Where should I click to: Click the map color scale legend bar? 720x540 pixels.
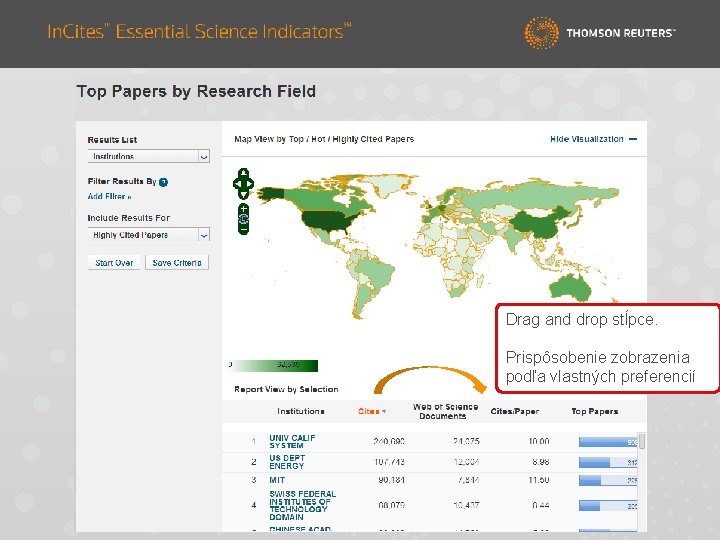point(276,366)
